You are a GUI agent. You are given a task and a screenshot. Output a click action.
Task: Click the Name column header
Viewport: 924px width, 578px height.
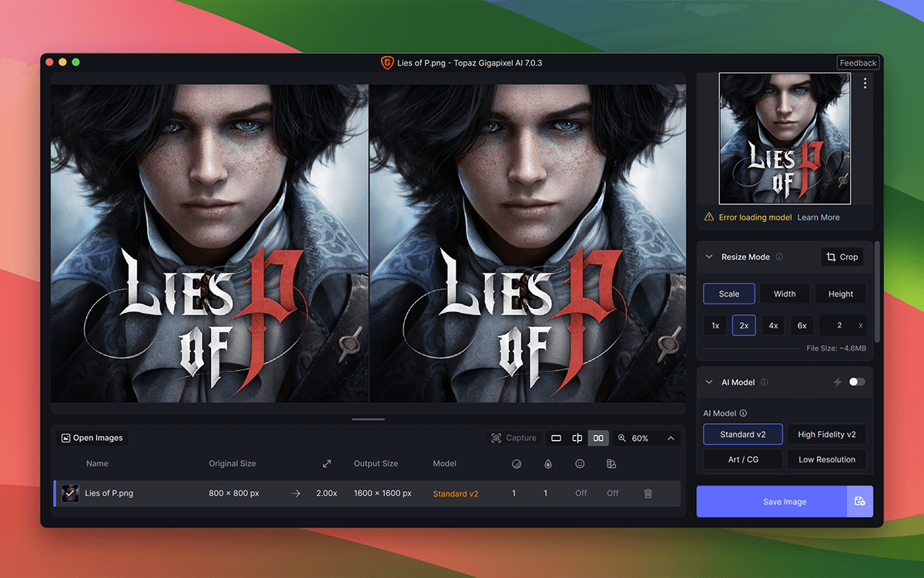point(97,464)
